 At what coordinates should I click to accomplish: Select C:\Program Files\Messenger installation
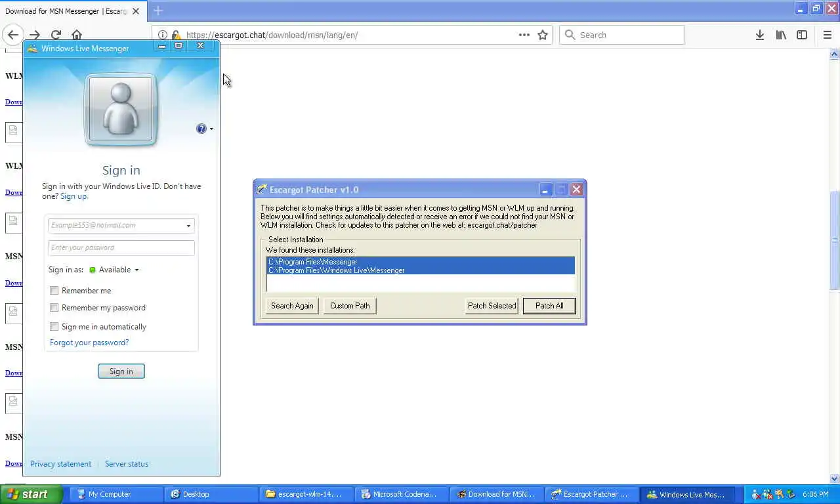[420, 262]
